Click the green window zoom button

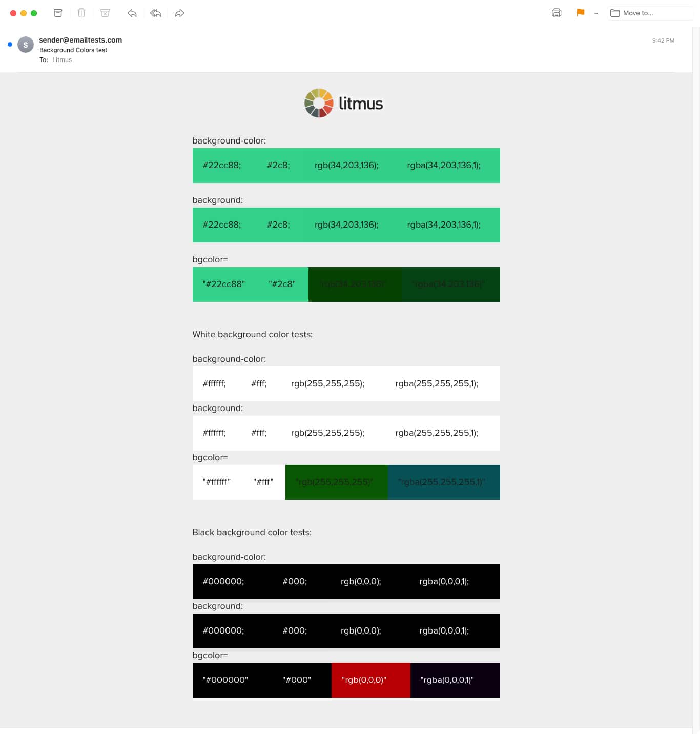click(x=34, y=13)
